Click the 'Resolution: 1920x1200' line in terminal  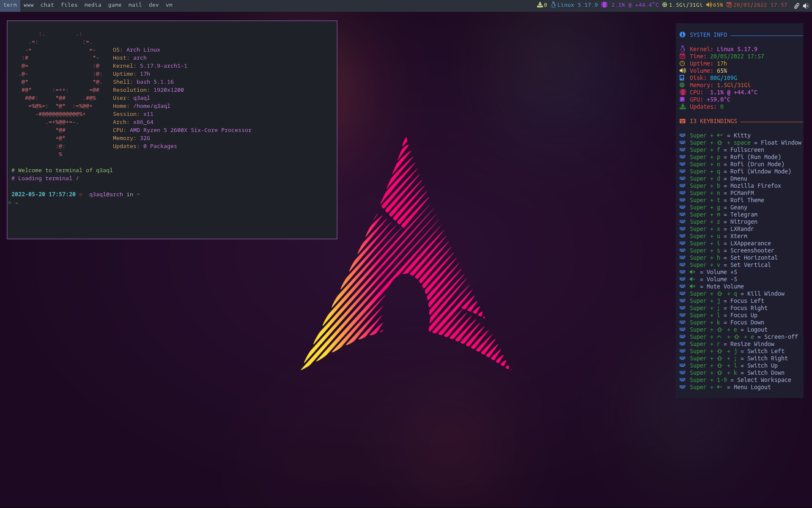click(148, 90)
